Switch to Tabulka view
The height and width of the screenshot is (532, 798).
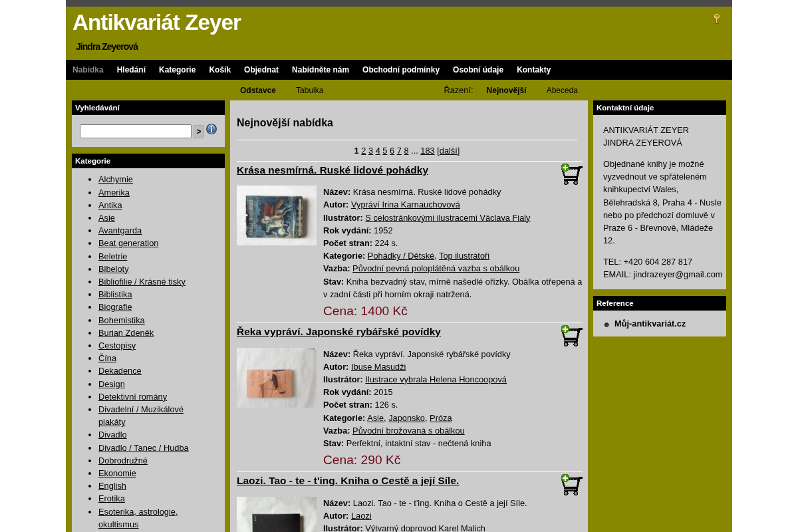[x=310, y=90]
